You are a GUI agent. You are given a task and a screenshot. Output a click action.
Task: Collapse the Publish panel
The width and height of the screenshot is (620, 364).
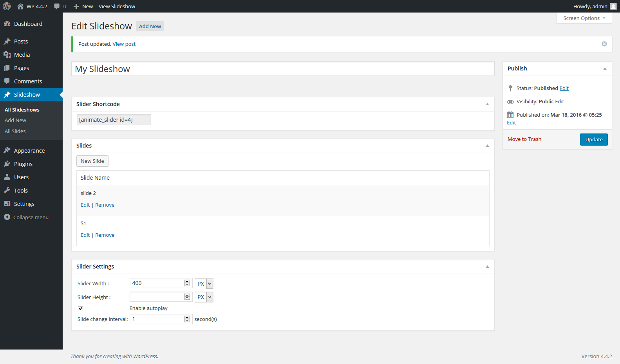605,68
